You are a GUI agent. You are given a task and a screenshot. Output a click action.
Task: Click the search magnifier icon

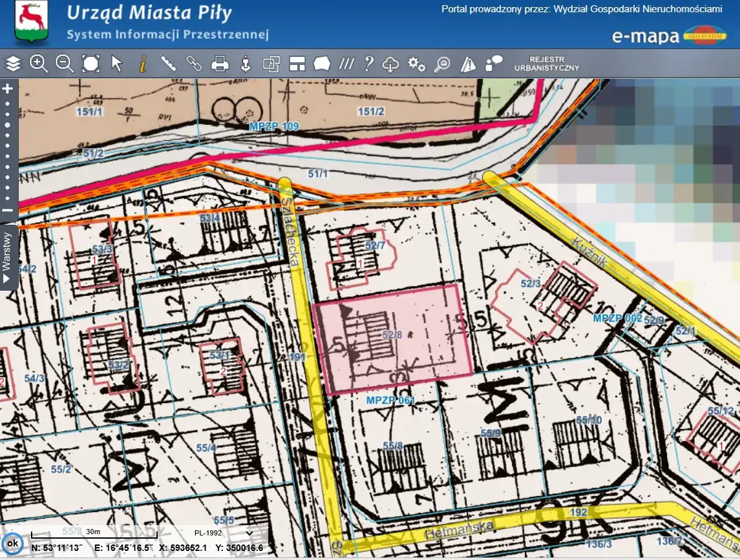tap(443, 63)
